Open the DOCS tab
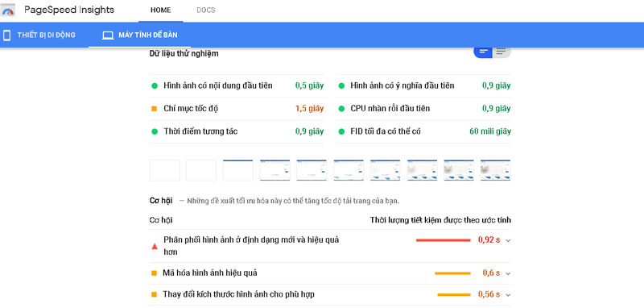Screen dimensions: 644x308 206,10
